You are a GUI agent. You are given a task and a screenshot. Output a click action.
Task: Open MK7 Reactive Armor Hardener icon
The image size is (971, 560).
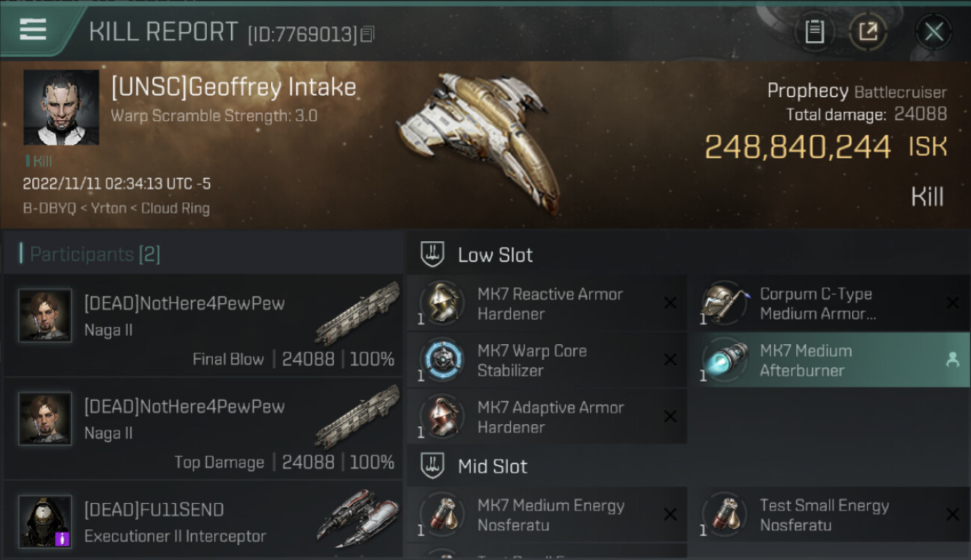(x=441, y=303)
